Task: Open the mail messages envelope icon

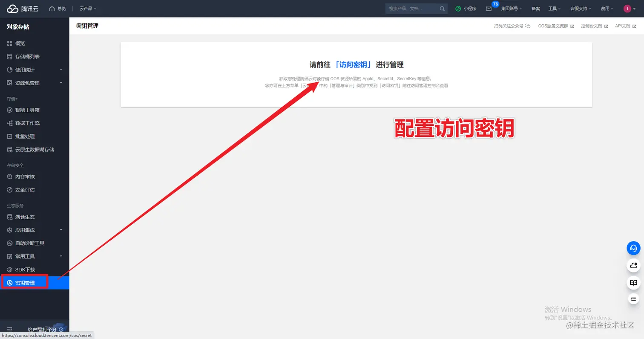Action: tap(489, 9)
